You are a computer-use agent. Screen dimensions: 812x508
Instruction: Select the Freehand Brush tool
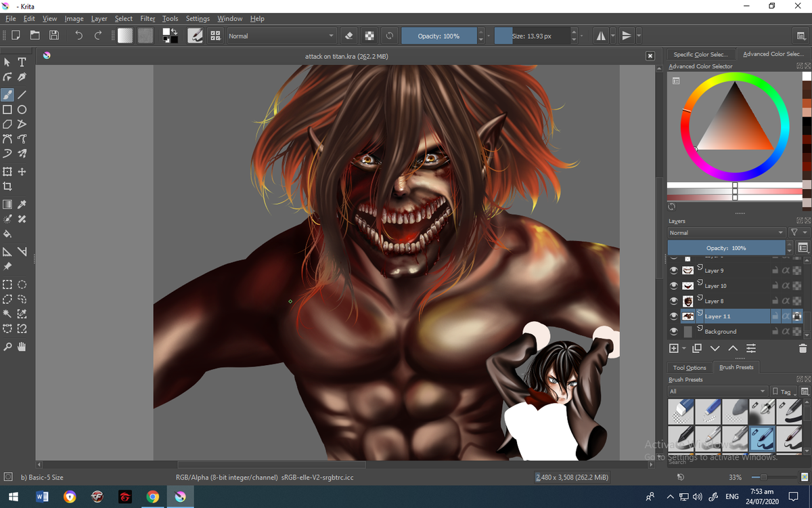point(7,95)
